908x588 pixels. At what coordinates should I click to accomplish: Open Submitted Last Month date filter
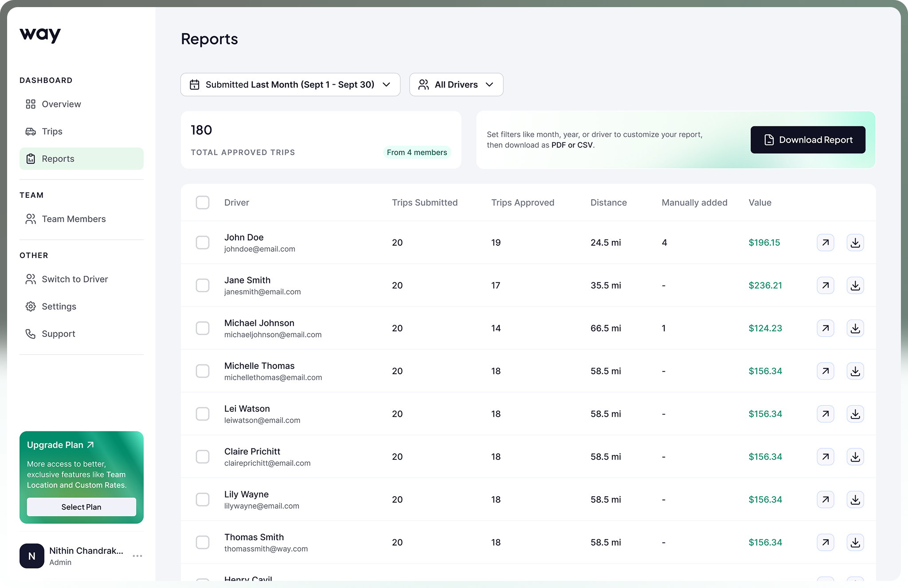pos(290,85)
